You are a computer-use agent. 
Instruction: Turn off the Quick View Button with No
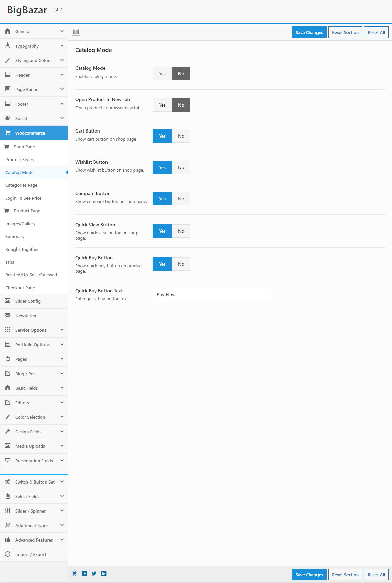click(x=181, y=231)
